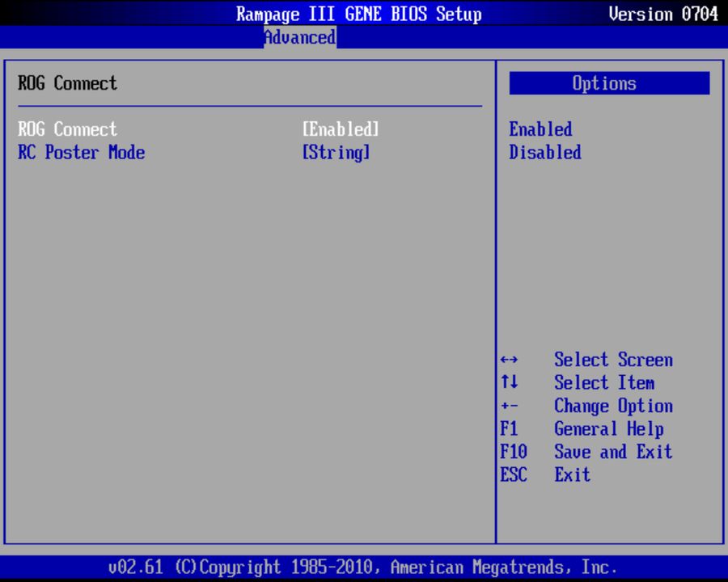
Task: Open the ROG Connect [Enabled] value
Action: click(341, 129)
